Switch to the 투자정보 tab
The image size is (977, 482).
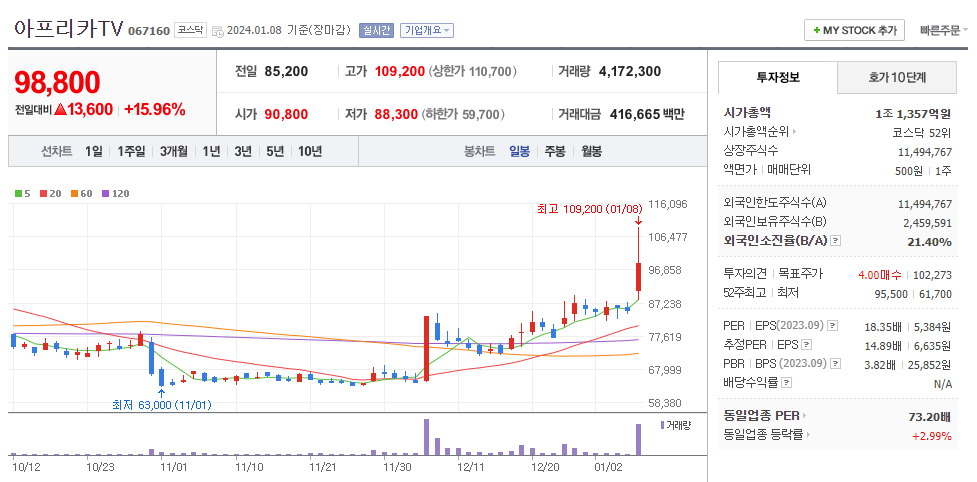778,78
